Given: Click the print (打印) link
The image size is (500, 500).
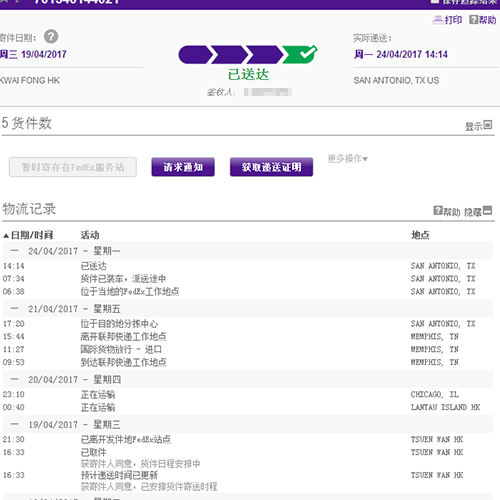Looking at the screenshot, I should coord(447,20).
